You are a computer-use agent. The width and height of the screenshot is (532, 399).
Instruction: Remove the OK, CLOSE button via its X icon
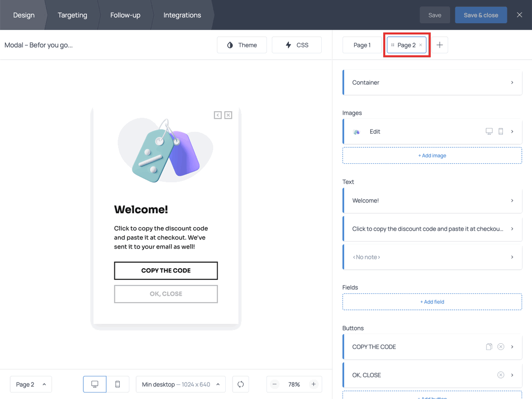point(501,374)
